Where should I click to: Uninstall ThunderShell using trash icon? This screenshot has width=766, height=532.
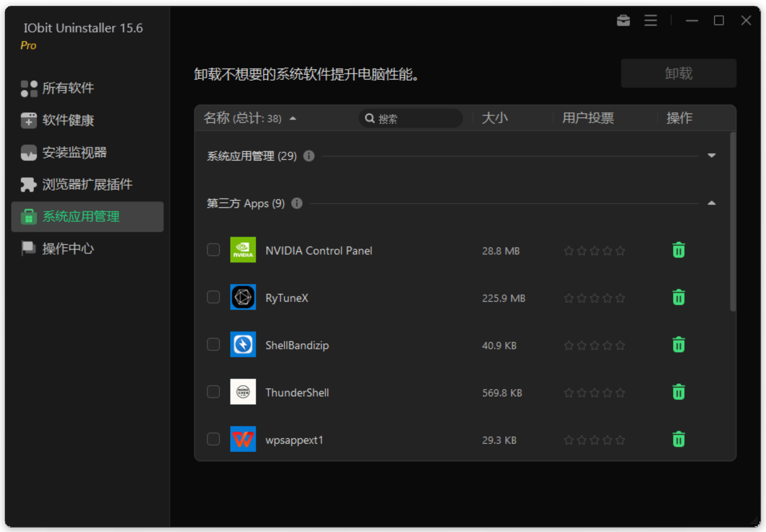[679, 392]
